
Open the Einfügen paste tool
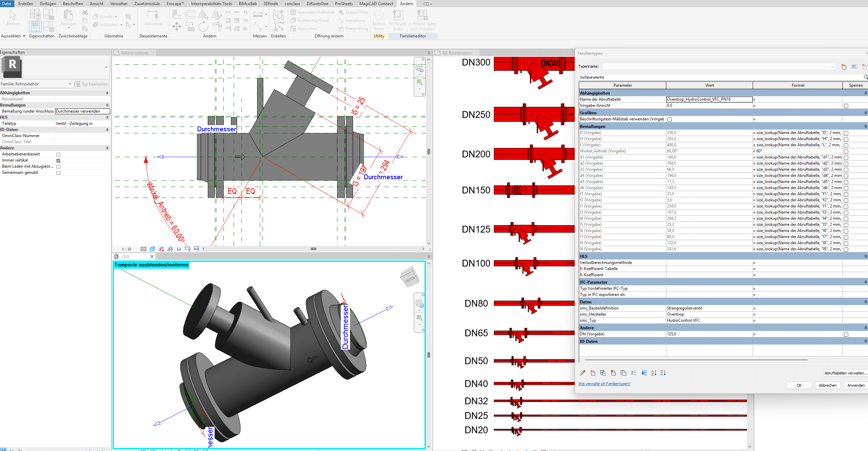point(69,18)
